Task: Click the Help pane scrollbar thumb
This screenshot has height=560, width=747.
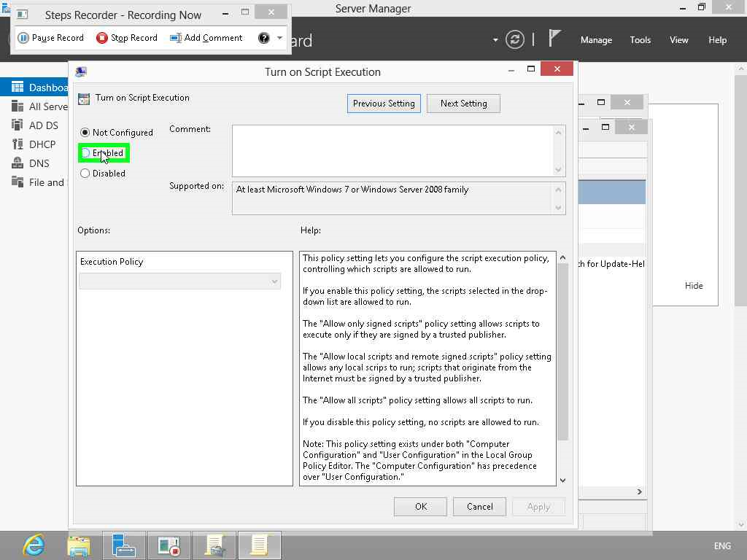Action: point(562,352)
